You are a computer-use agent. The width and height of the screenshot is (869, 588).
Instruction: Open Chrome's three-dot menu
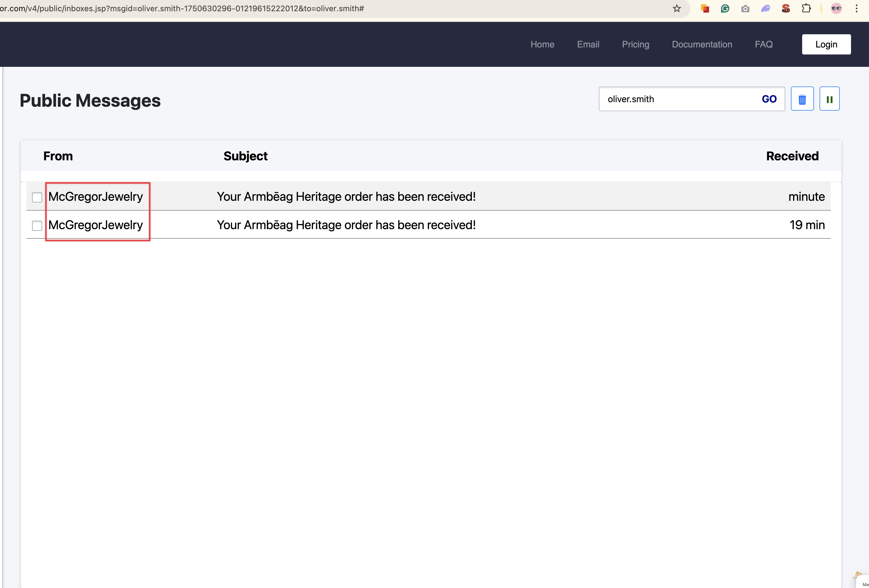pos(856,9)
